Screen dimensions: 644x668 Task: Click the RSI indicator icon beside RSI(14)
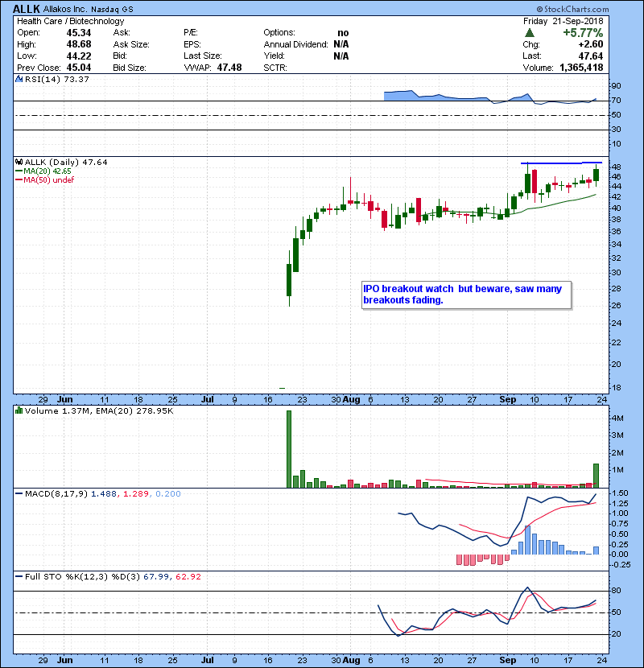(19, 79)
